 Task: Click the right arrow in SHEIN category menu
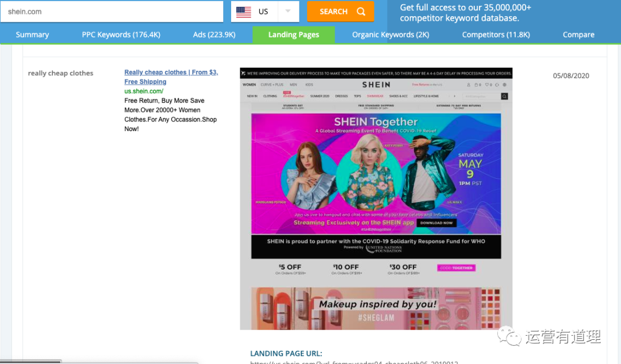tap(454, 97)
